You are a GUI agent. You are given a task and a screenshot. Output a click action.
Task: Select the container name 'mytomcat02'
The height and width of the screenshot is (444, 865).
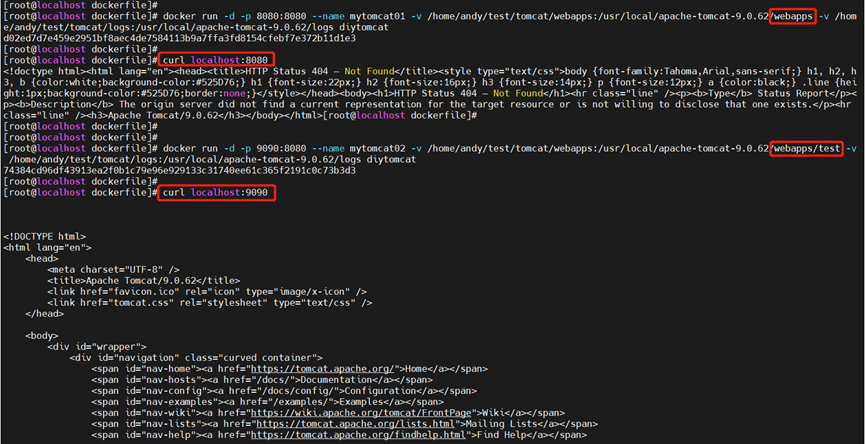(x=378, y=148)
